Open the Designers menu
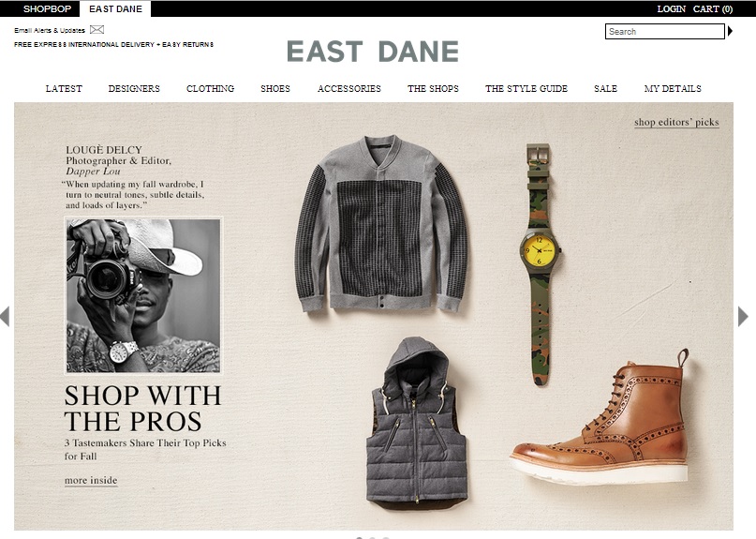Screen dimensions: 756x539 [x=134, y=89]
